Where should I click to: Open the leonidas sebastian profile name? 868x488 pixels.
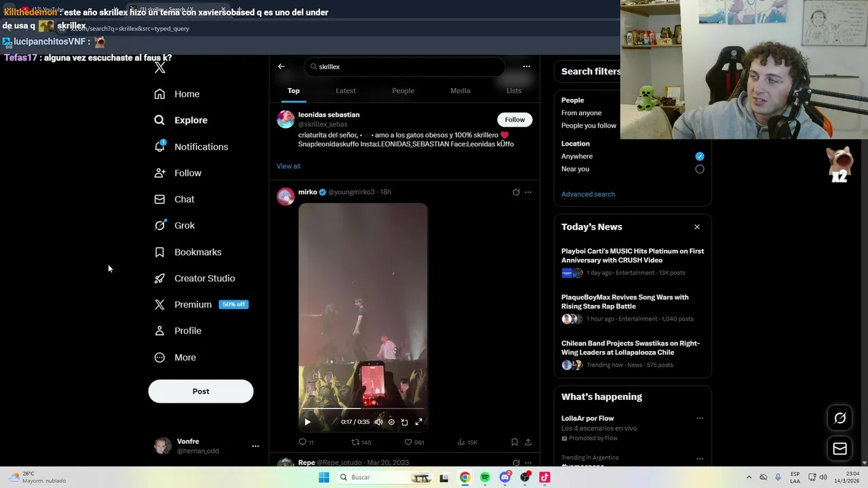click(x=329, y=115)
